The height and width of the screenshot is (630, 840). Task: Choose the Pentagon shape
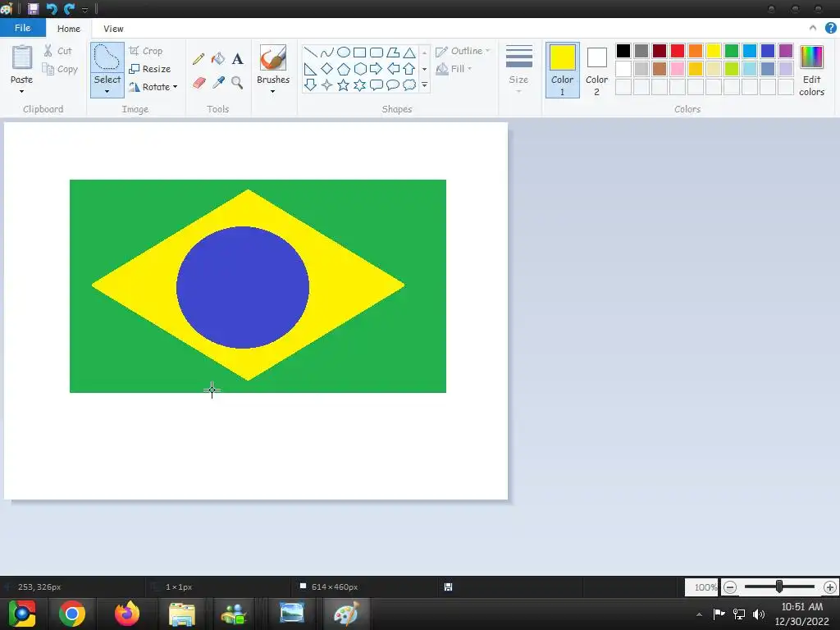coord(344,69)
